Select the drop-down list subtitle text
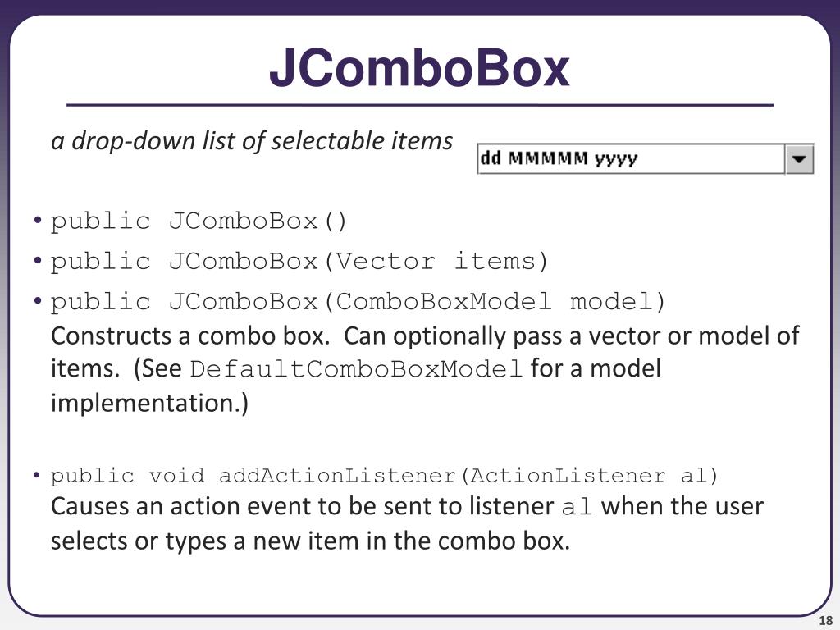This screenshot has width=840, height=630. coord(252,141)
